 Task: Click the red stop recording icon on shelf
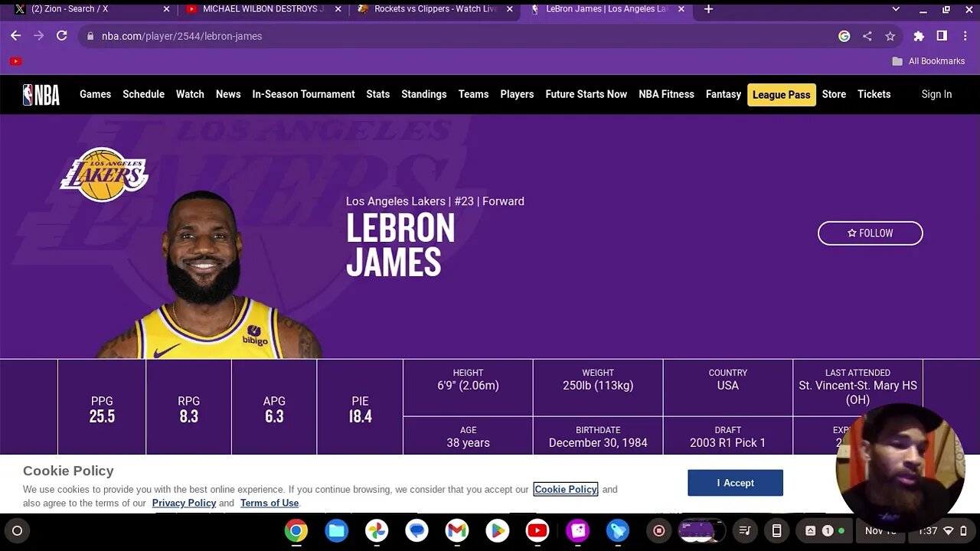point(658,530)
